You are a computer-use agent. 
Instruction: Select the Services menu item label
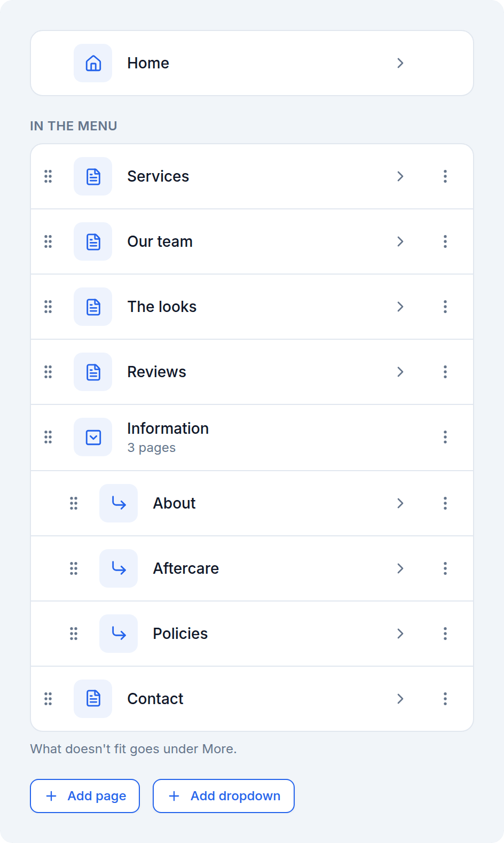point(158,176)
